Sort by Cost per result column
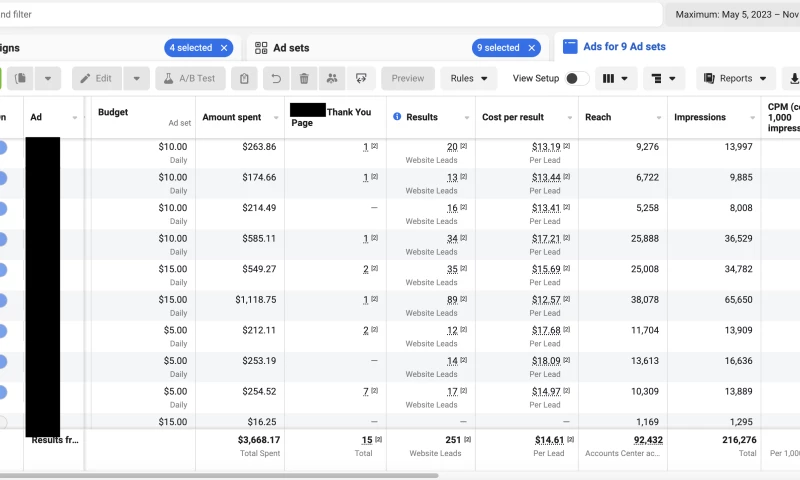 click(x=513, y=117)
